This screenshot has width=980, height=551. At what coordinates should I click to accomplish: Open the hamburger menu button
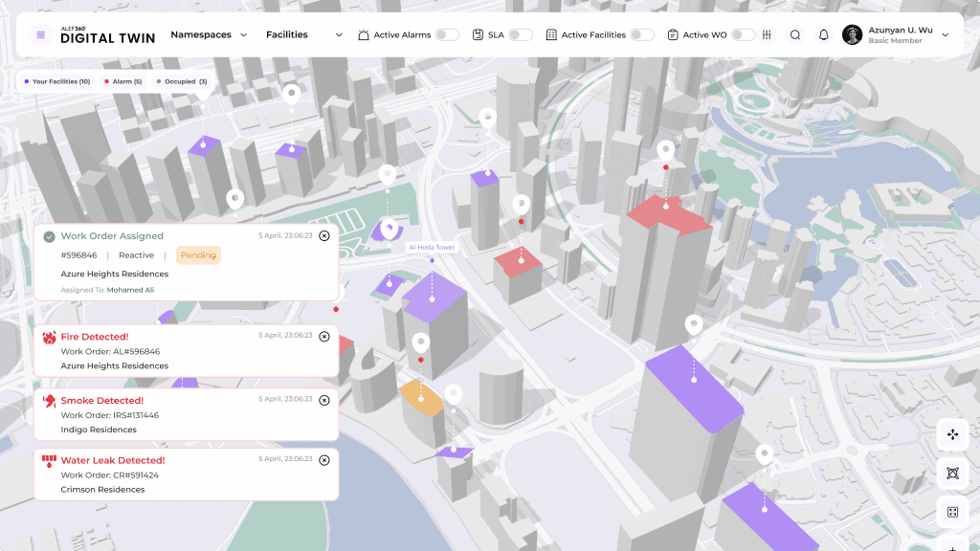(40, 35)
